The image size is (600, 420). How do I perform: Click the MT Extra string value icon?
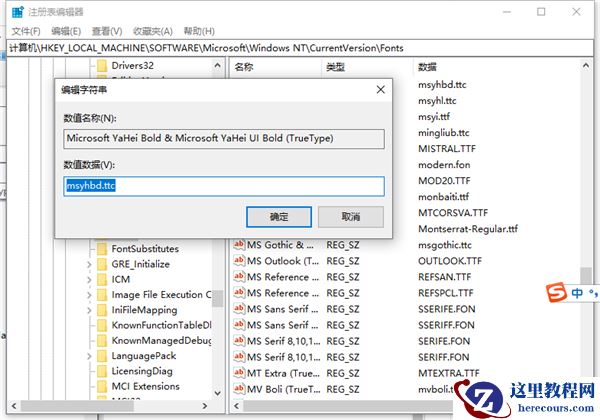[x=239, y=373]
